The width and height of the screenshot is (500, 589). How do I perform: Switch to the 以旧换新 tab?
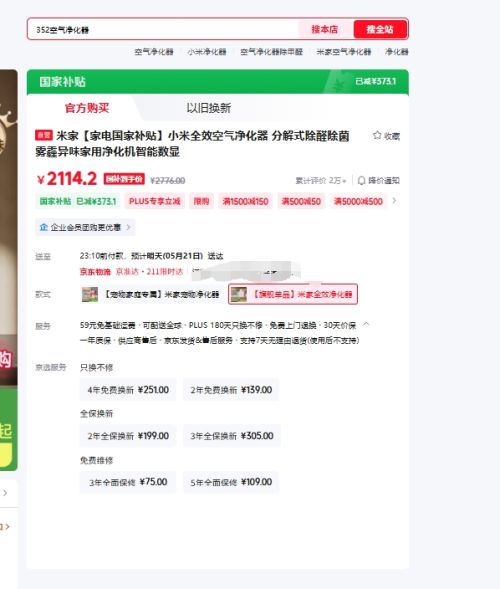tap(208, 108)
